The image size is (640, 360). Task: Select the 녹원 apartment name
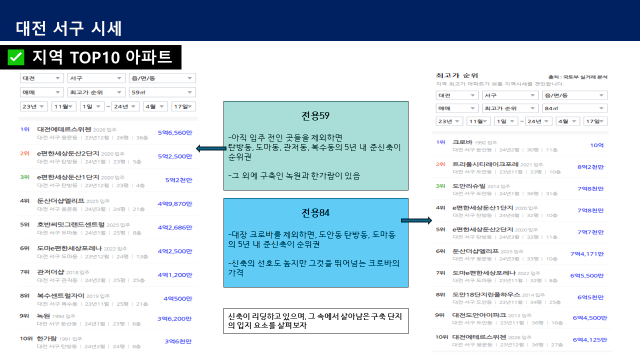tap(43, 316)
